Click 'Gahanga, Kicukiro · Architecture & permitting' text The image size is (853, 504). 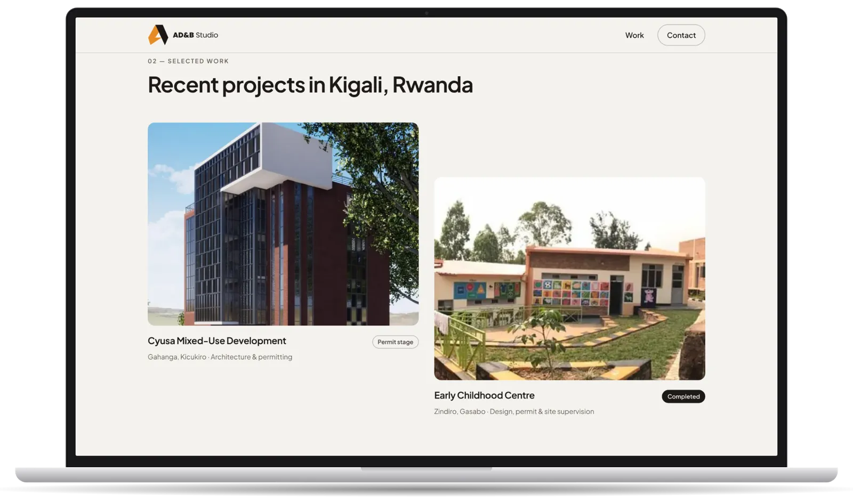pyautogui.click(x=220, y=357)
